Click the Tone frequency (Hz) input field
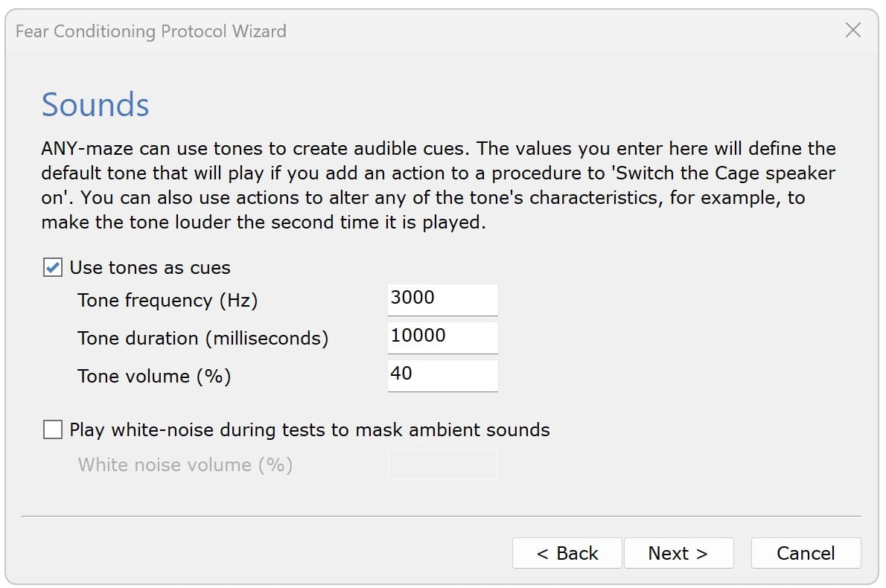This screenshot has height=588, width=886. (x=442, y=299)
